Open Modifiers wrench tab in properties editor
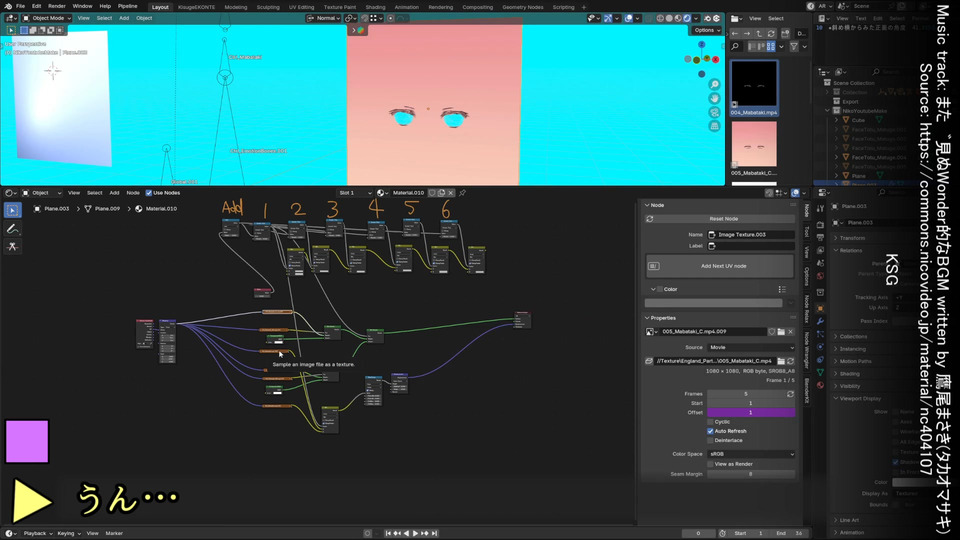960x540 pixels. click(x=820, y=321)
